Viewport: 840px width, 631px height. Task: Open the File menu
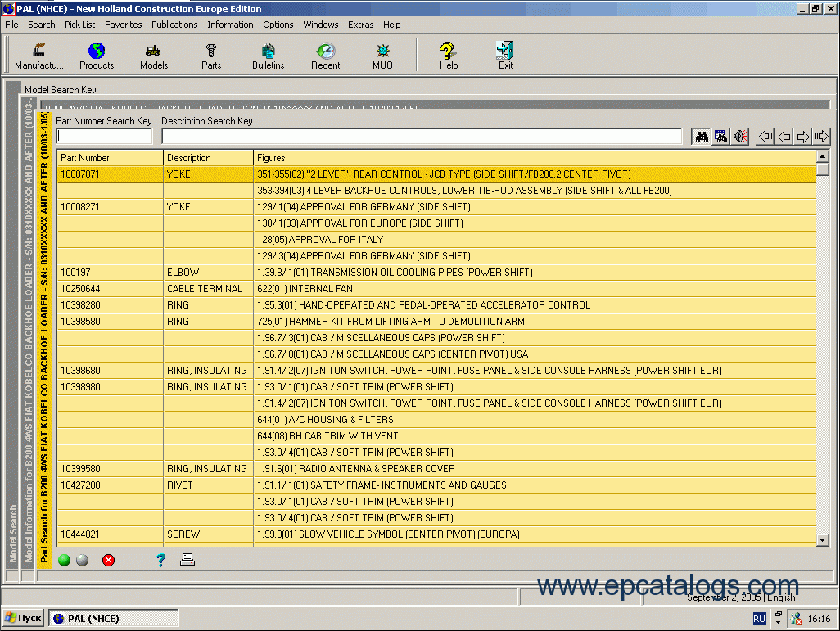pos(11,25)
